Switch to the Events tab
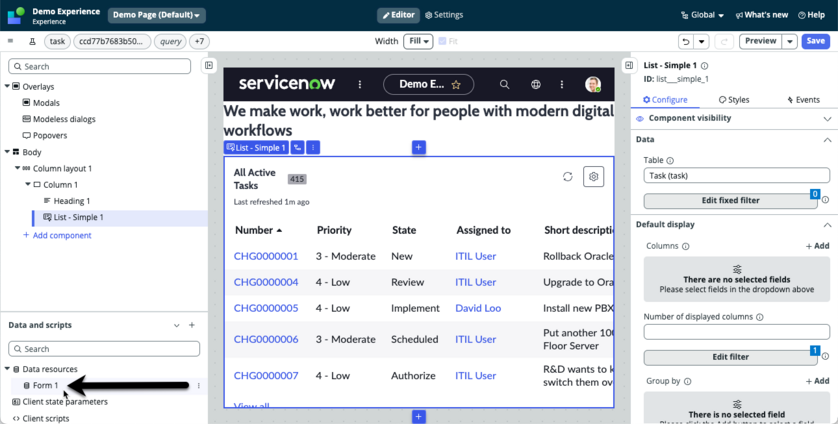 (x=803, y=99)
